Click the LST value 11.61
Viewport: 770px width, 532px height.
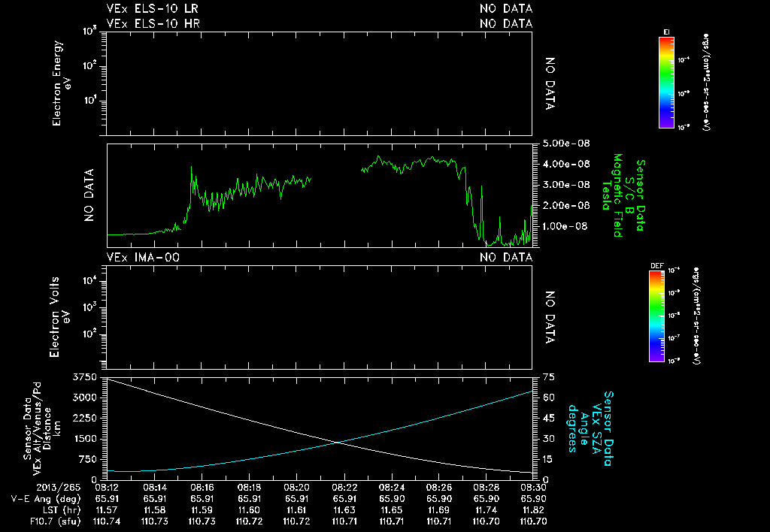coord(296,510)
